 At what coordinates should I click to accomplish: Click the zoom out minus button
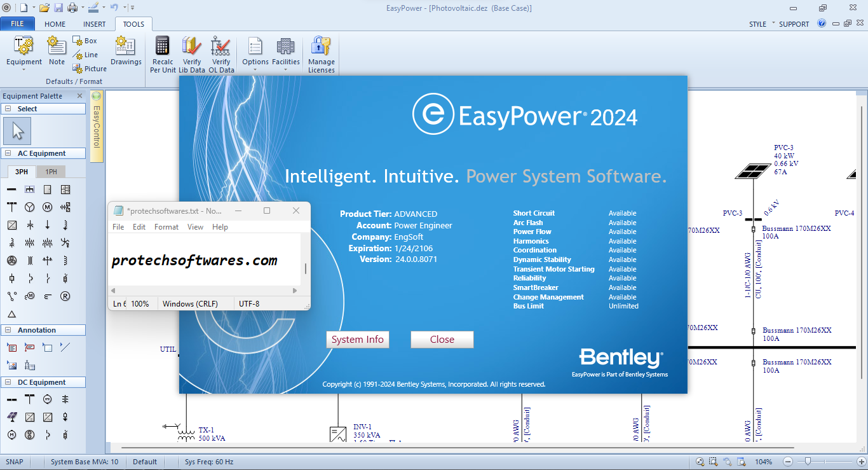[x=788, y=462]
